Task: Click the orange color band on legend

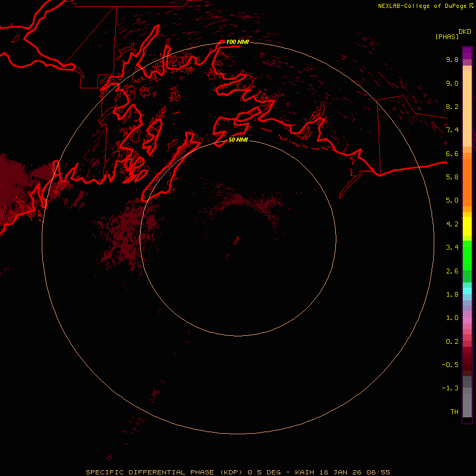Action: click(467, 182)
